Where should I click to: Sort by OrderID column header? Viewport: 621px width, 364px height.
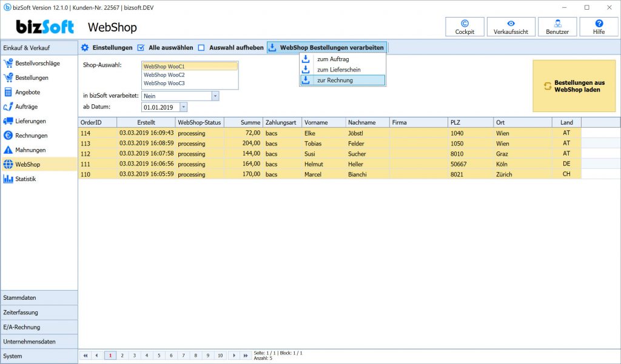click(98, 122)
